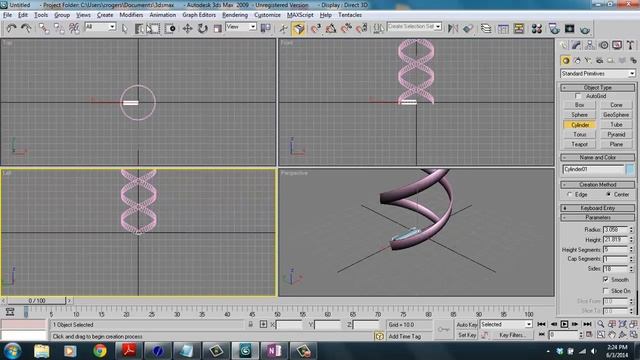Open the Modifiers menu

pyautogui.click(x=131, y=15)
